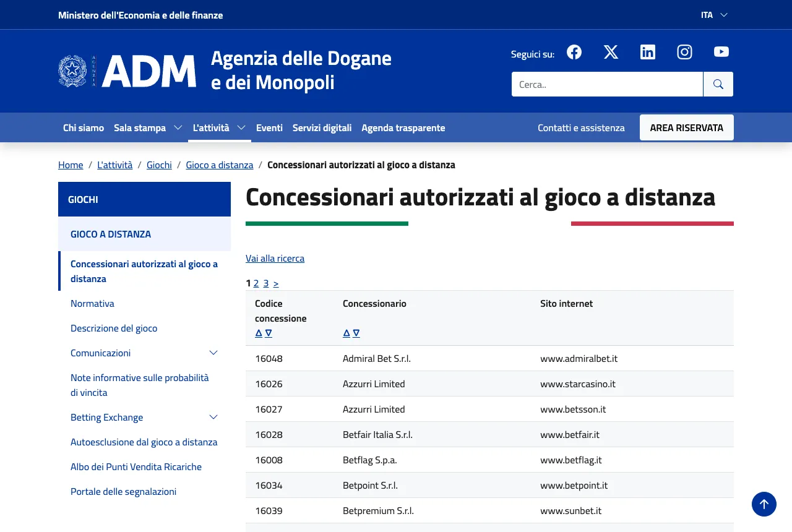The width and height of the screenshot is (792, 532).
Task: Click the Home breadcrumb link
Action: (71, 165)
